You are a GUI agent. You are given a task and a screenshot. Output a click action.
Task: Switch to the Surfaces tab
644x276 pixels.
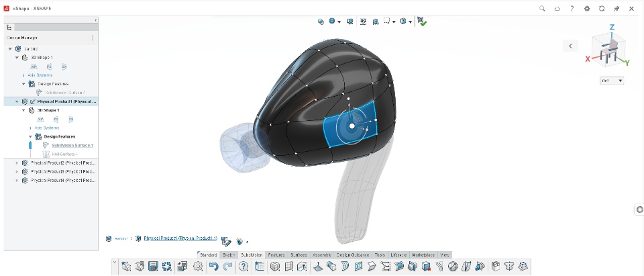[x=299, y=255]
